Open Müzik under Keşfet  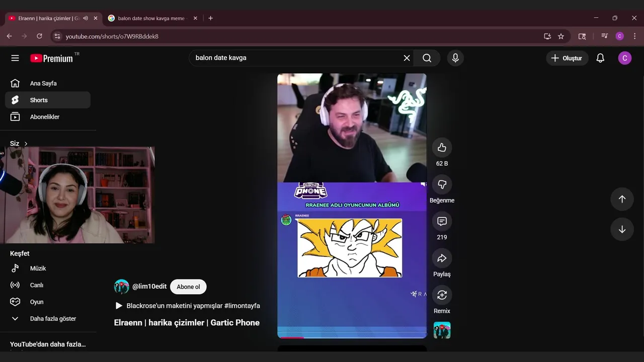(48, 268)
